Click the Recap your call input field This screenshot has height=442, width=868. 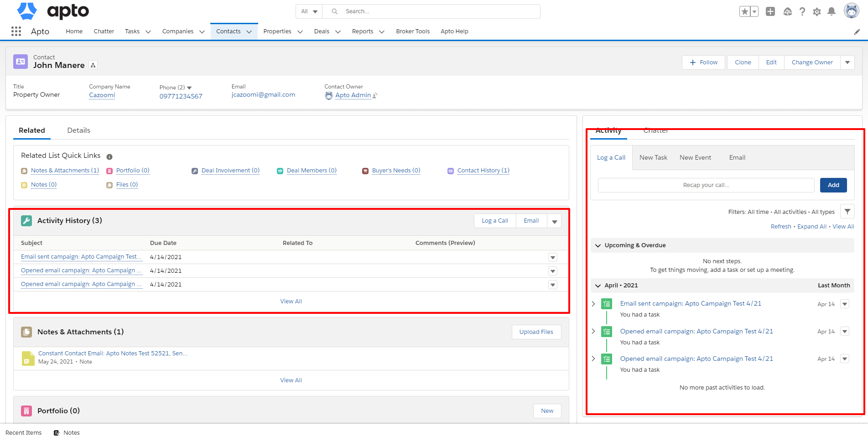[x=706, y=185]
